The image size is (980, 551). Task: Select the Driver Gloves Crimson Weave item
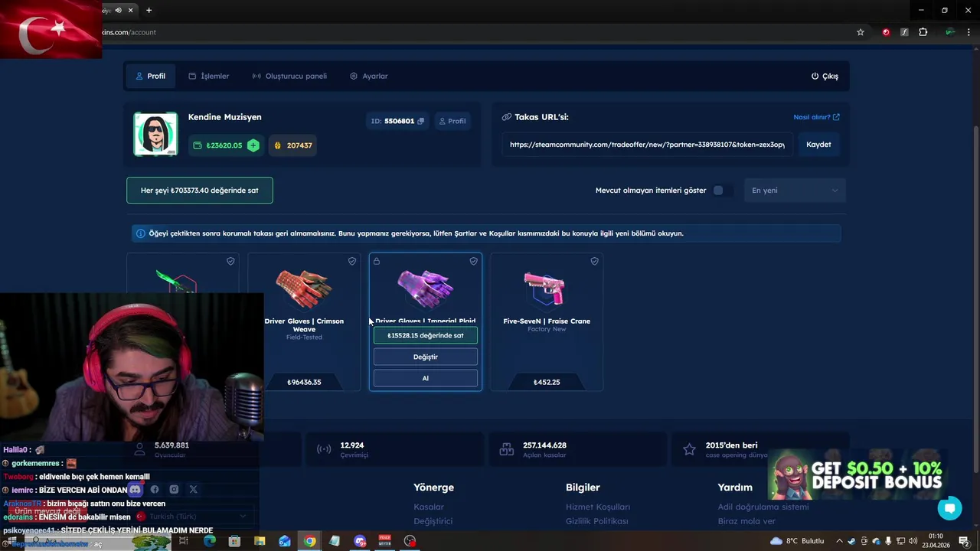pos(304,322)
